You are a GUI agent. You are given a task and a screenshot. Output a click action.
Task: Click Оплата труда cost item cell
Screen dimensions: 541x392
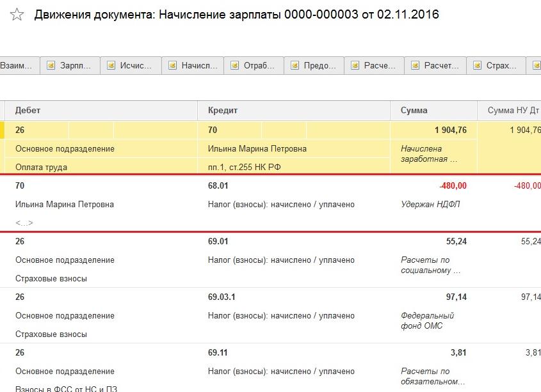tap(41, 167)
